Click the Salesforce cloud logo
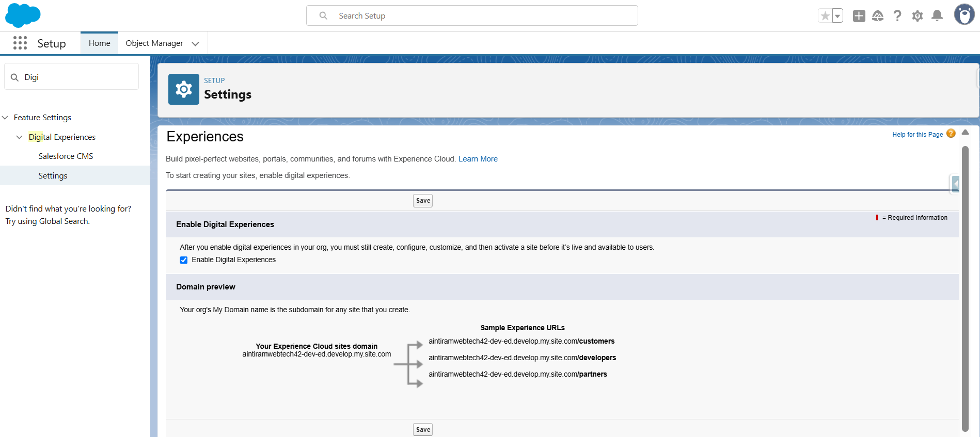 pyautogui.click(x=23, y=15)
